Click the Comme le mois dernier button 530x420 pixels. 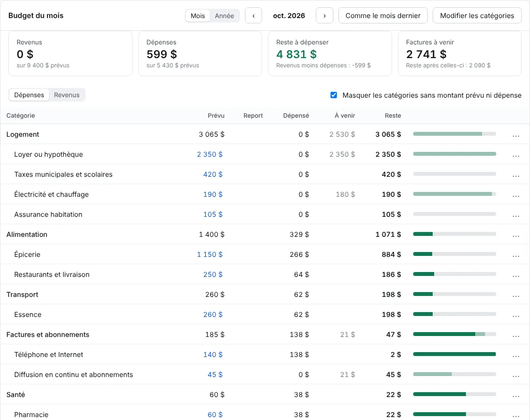click(383, 16)
